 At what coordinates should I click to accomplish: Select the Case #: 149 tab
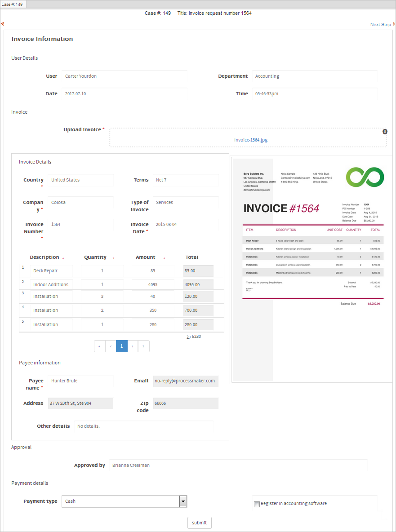[x=13, y=4]
